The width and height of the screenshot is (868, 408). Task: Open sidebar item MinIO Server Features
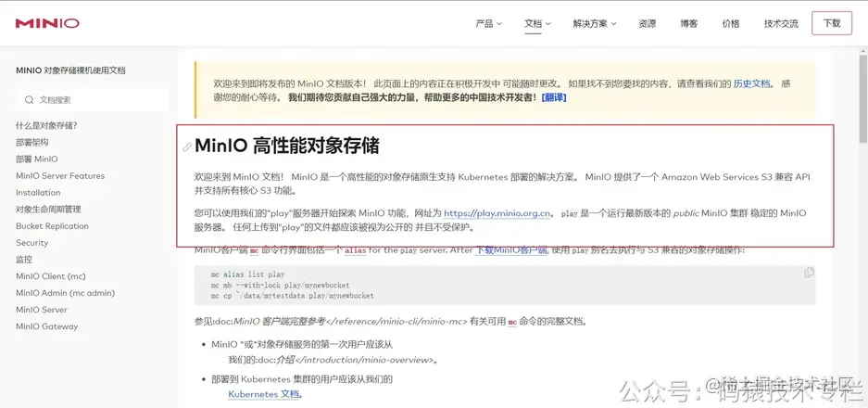[60, 176]
